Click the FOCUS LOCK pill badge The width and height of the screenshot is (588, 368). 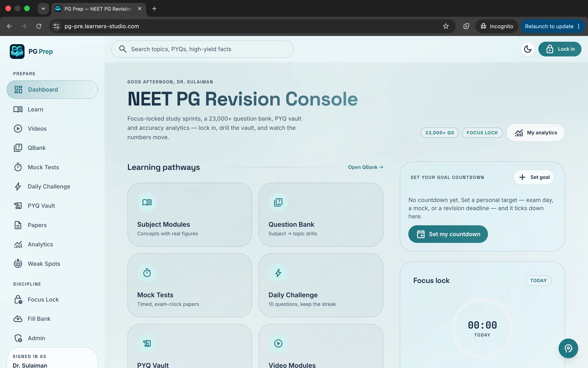(x=482, y=133)
